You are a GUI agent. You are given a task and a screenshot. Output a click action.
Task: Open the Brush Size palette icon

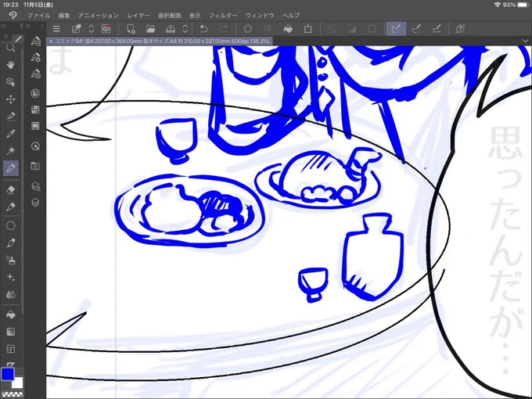(36, 74)
